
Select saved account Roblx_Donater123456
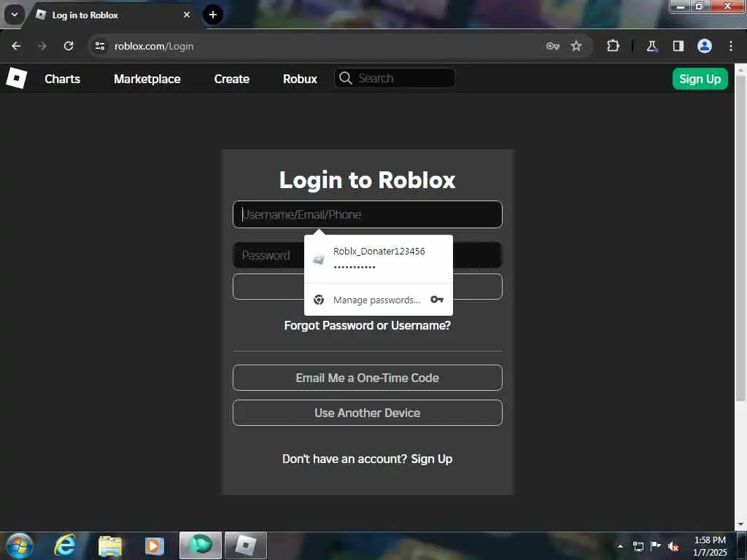pyautogui.click(x=379, y=259)
